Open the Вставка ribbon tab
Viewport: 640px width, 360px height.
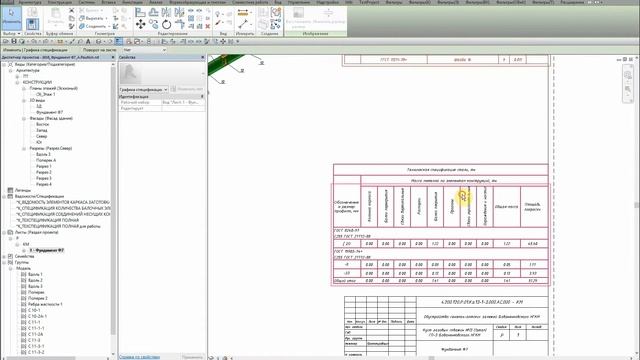(x=108, y=2)
